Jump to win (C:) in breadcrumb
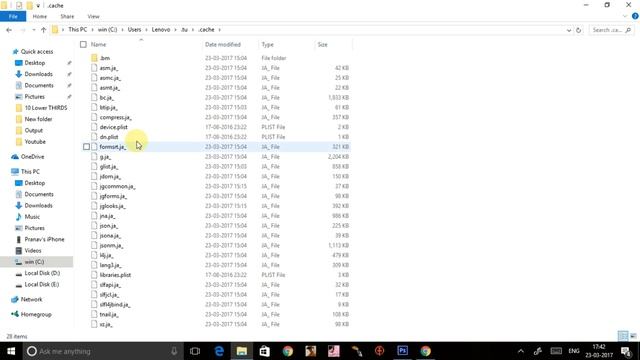This screenshot has width=640, height=360. (107, 30)
